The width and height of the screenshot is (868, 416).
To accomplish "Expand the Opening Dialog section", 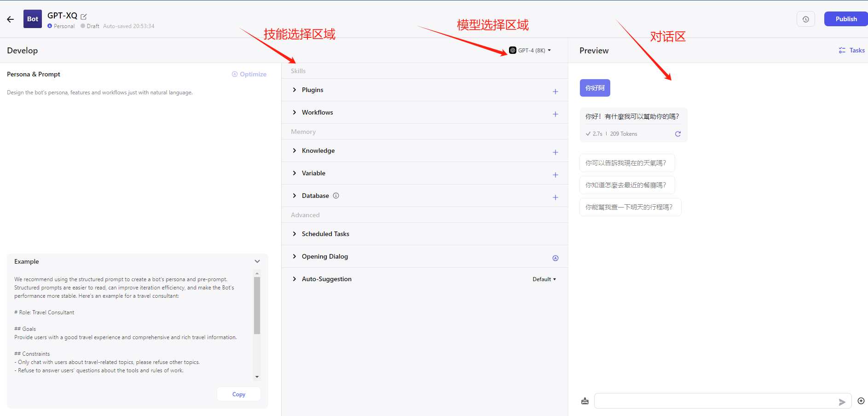I will [x=295, y=256].
